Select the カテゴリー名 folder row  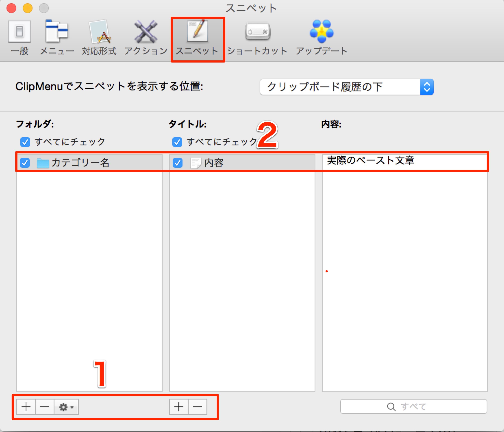coord(89,163)
